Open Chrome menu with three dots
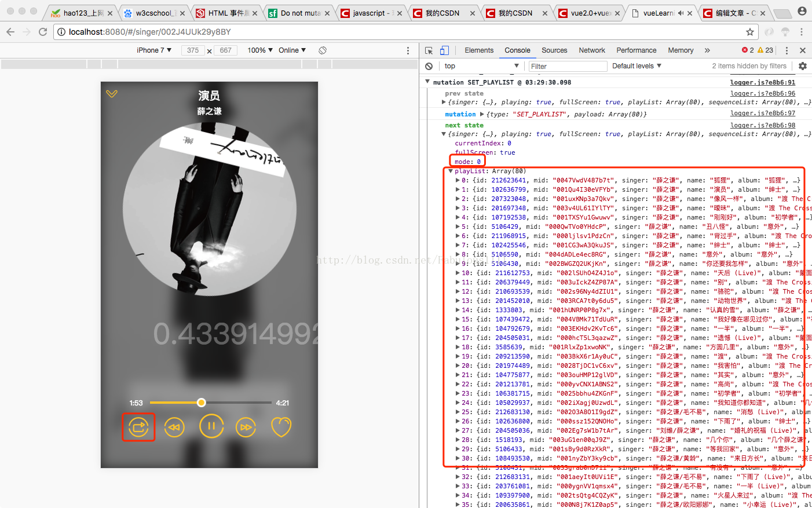 click(x=802, y=32)
